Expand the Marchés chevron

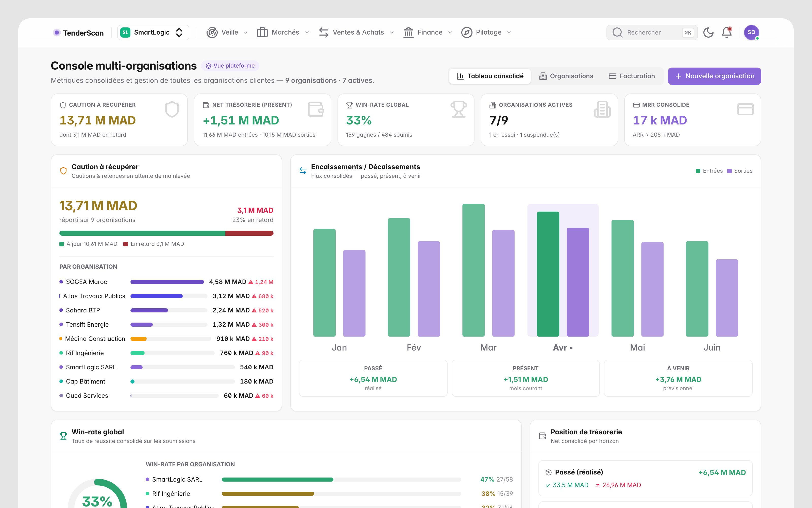[x=307, y=33]
